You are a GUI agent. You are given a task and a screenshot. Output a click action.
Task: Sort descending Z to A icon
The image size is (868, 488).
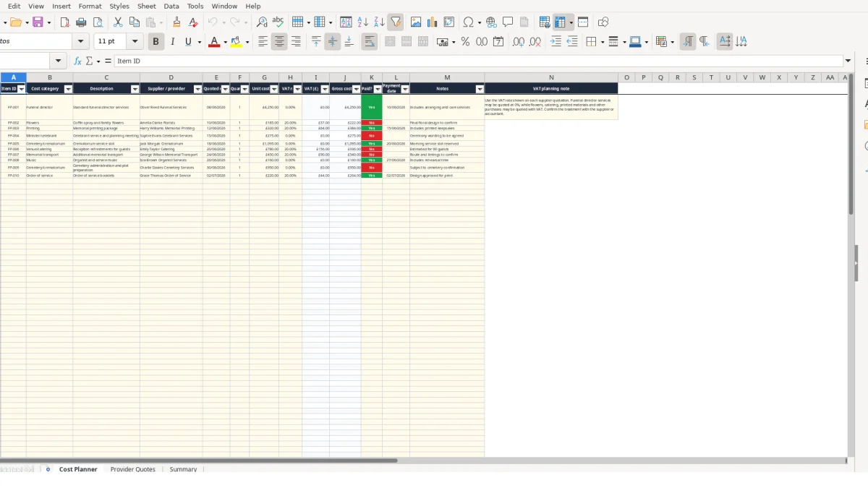(379, 22)
